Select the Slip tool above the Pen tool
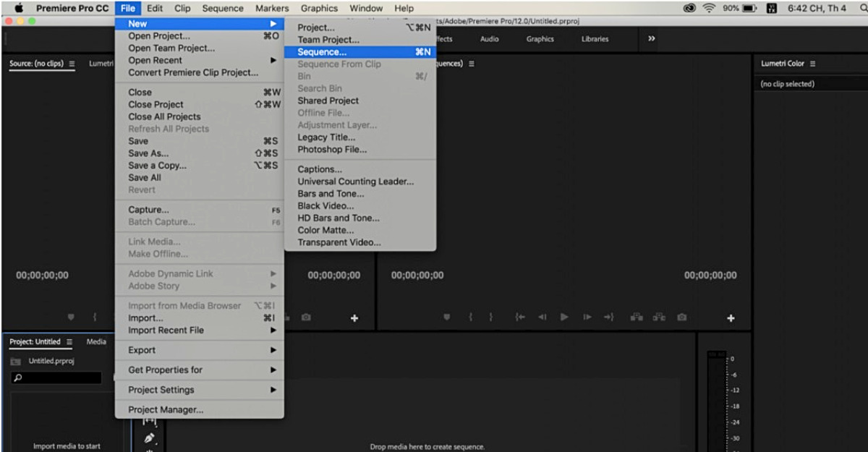 150,422
